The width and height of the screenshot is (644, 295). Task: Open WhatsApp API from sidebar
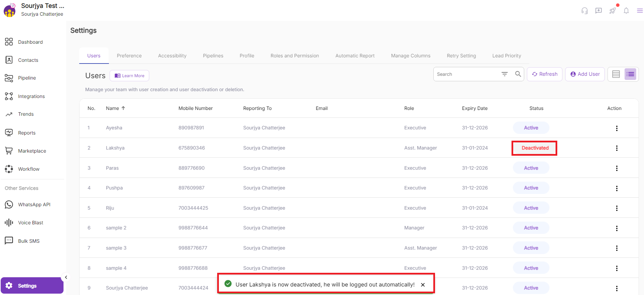pos(34,205)
